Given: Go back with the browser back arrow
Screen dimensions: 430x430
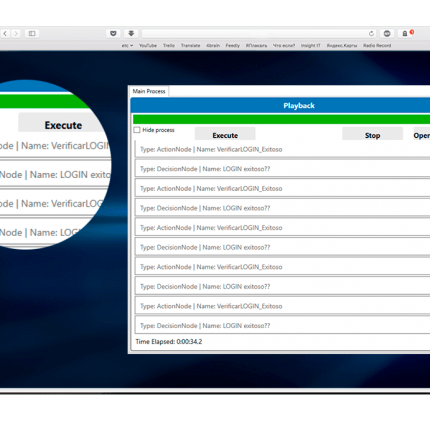Looking at the screenshot, I should (x=5, y=33).
